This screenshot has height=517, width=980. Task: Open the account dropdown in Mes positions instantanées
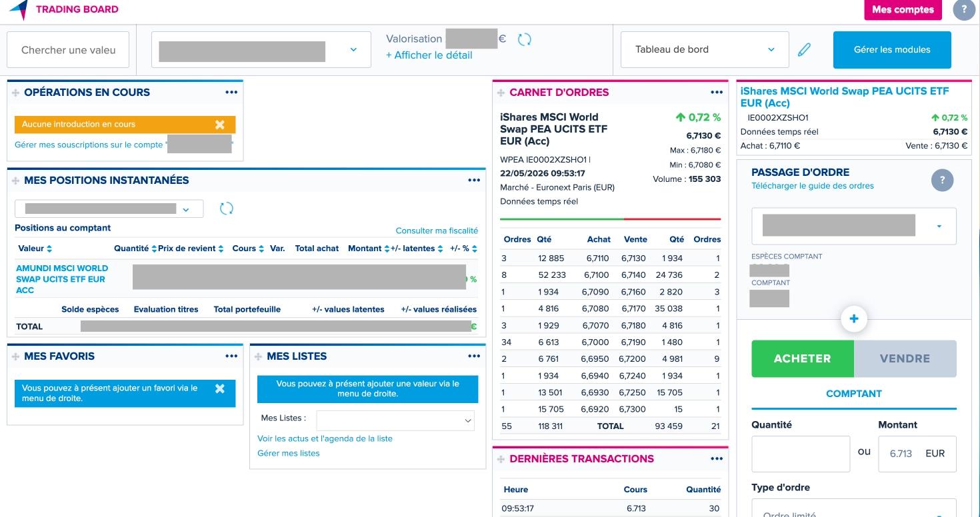pos(109,209)
